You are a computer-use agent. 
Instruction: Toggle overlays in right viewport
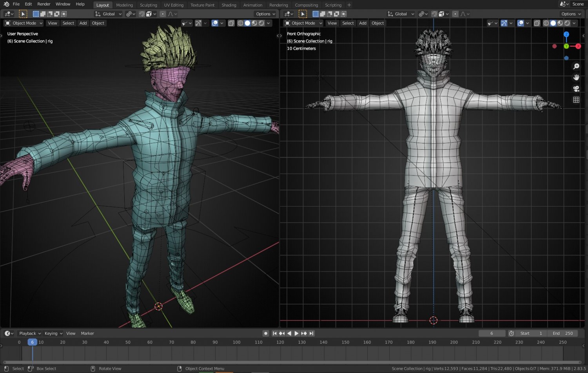pos(521,23)
